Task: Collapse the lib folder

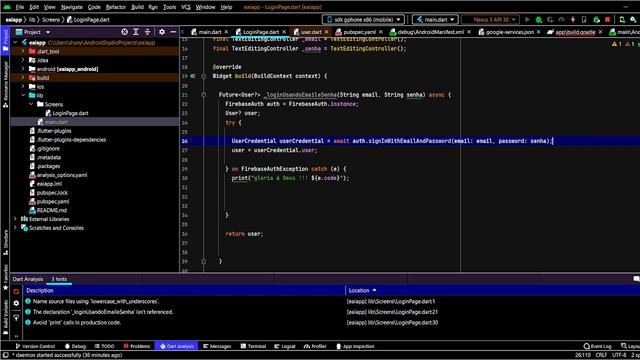Action: [23, 96]
